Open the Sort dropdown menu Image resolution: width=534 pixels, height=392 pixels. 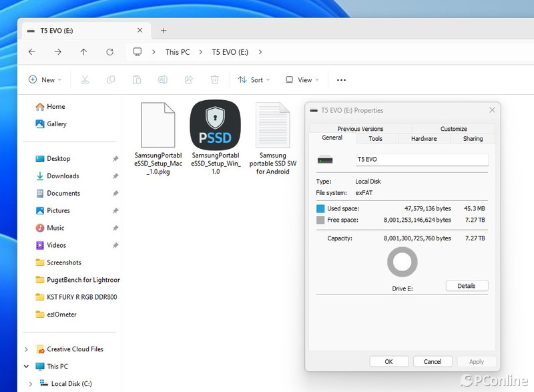[254, 79]
